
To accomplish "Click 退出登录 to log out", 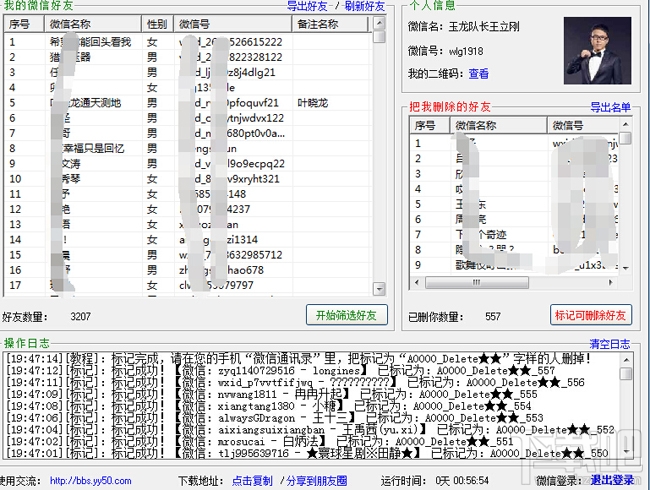I will click(x=612, y=480).
